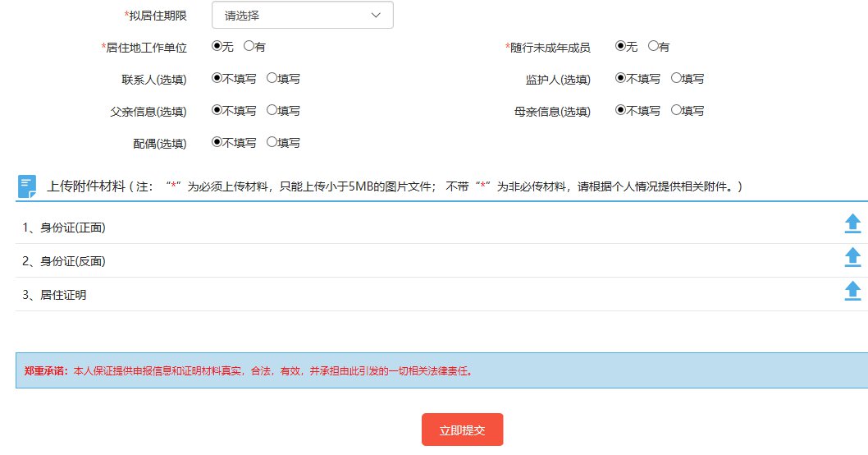868x455 pixels.
Task: Choose 填写 for 父亲信息(选填)
Action: pos(272,110)
